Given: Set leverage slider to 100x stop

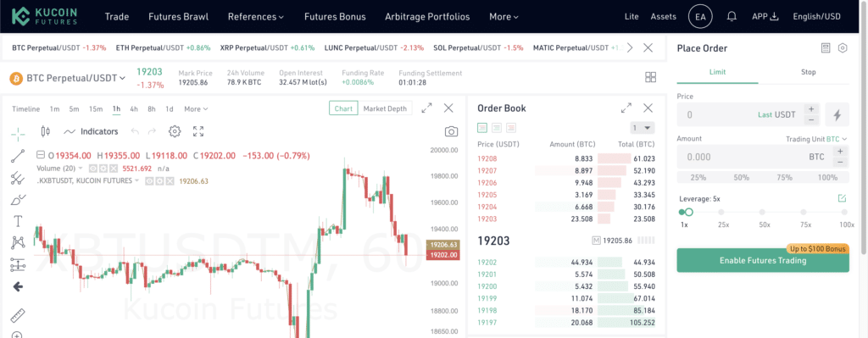Looking at the screenshot, I should point(844,212).
